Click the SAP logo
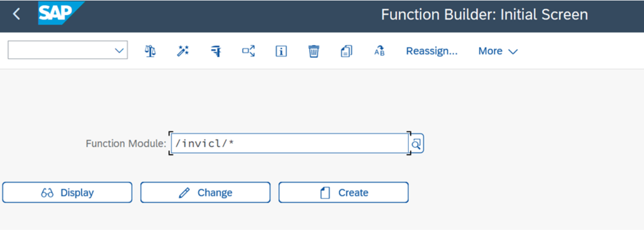The image size is (644, 231). coord(58,14)
